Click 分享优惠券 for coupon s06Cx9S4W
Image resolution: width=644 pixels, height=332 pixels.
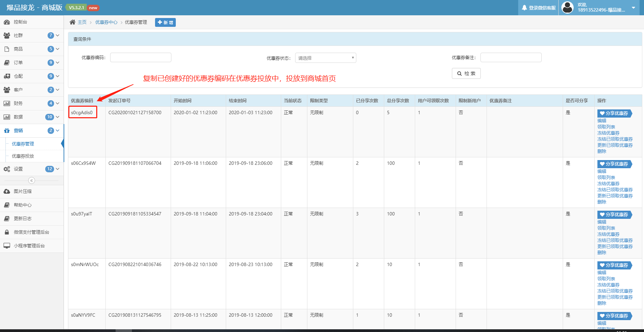(x=614, y=164)
